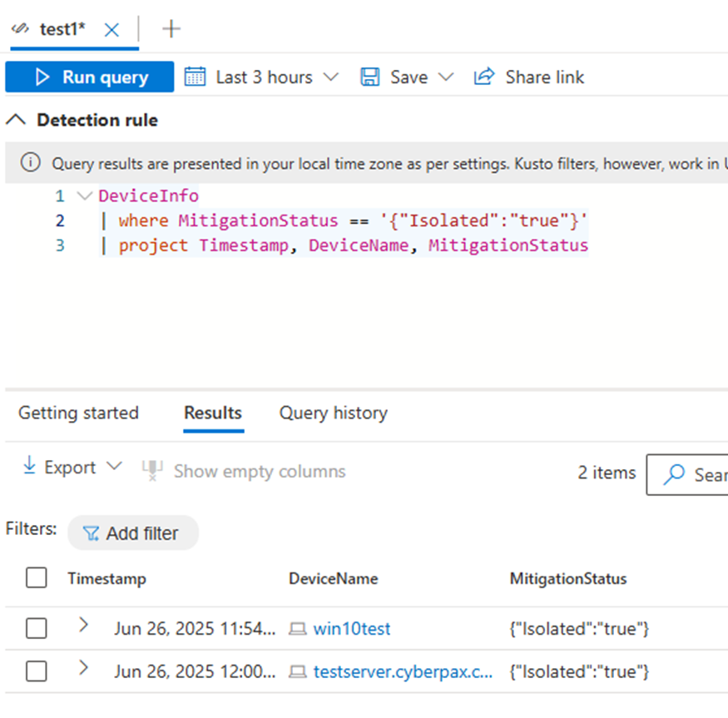Click the device icon next to win10test
The width and height of the screenshot is (728, 718).
[x=298, y=629]
